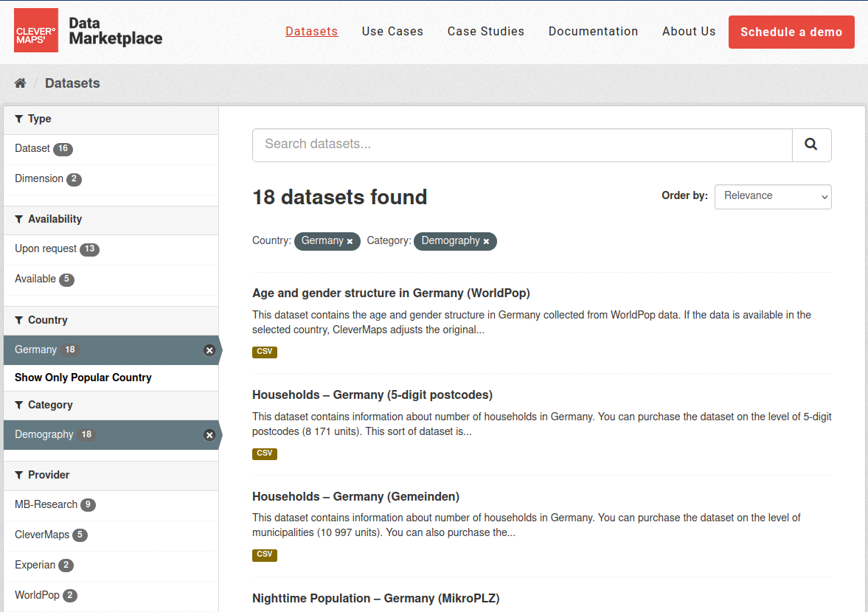Open the Order by Relevance dropdown

coord(772,197)
